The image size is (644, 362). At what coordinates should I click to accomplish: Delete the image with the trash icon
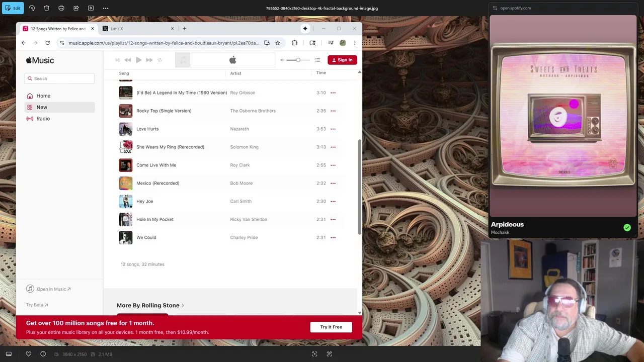point(46,8)
